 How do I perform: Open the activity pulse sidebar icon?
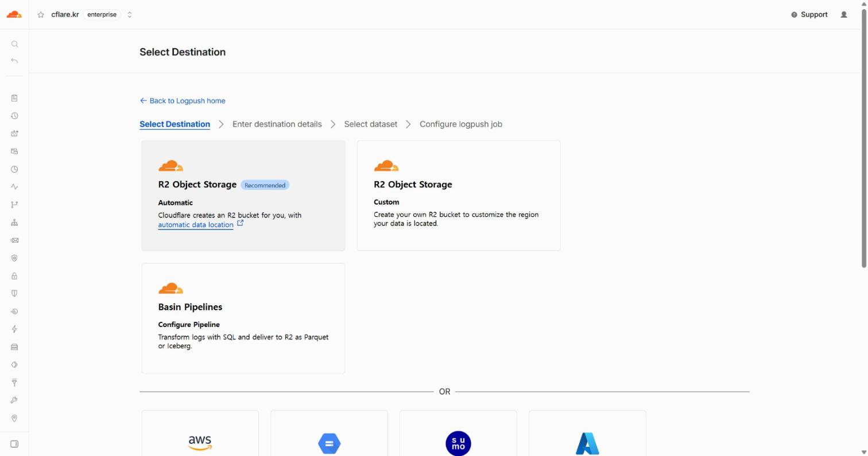coord(14,187)
